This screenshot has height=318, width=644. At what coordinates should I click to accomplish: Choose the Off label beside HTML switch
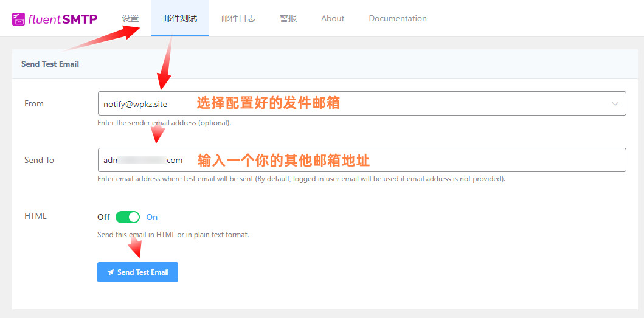tap(103, 217)
